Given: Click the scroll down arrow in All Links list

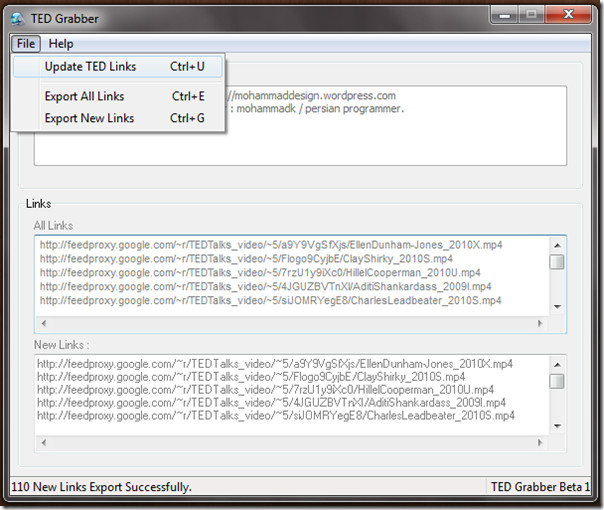Looking at the screenshot, I should (x=557, y=307).
